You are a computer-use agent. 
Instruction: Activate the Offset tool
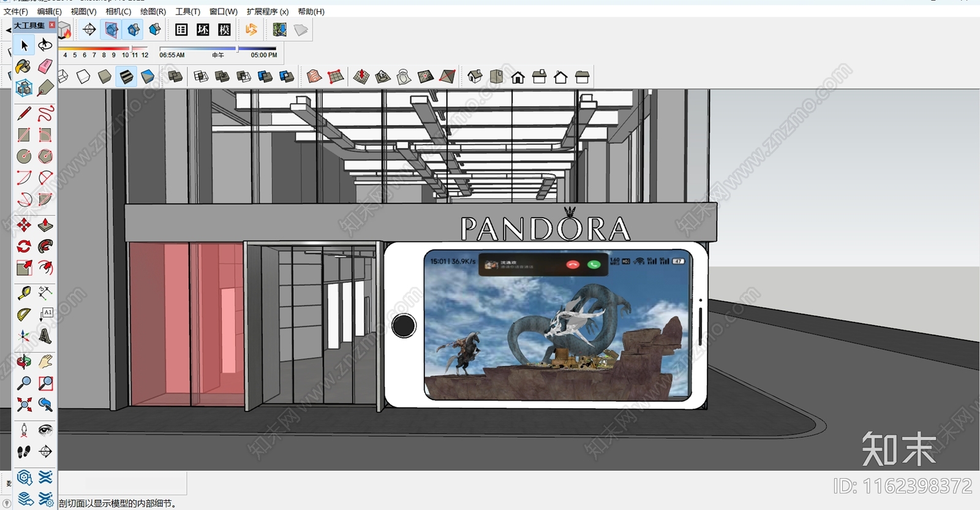tap(45, 268)
